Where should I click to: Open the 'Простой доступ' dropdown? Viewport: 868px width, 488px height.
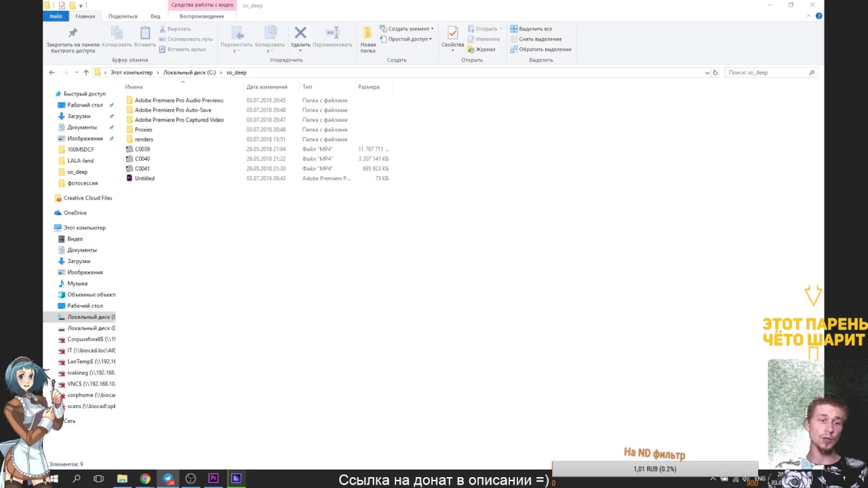pyautogui.click(x=406, y=39)
